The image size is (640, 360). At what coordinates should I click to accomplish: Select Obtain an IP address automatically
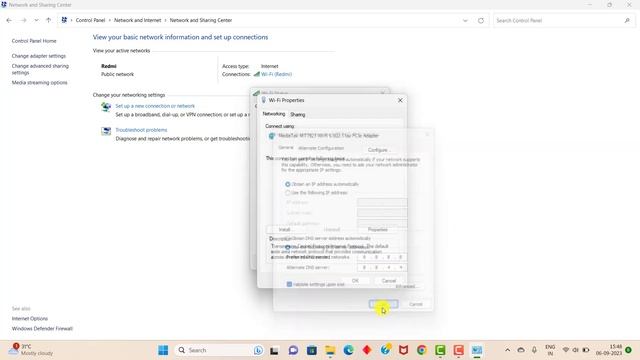click(288, 184)
